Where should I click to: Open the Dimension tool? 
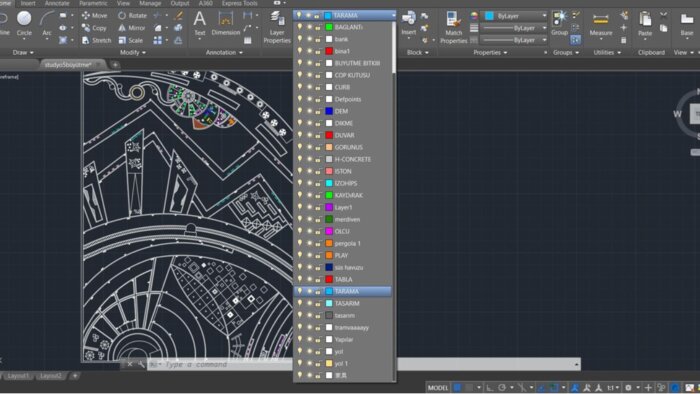tap(225, 23)
